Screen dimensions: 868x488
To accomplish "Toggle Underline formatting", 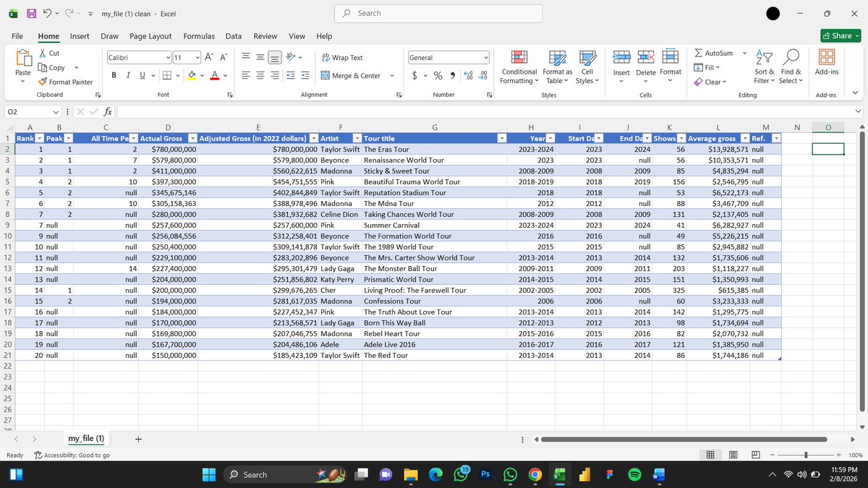I will tap(142, 75).
